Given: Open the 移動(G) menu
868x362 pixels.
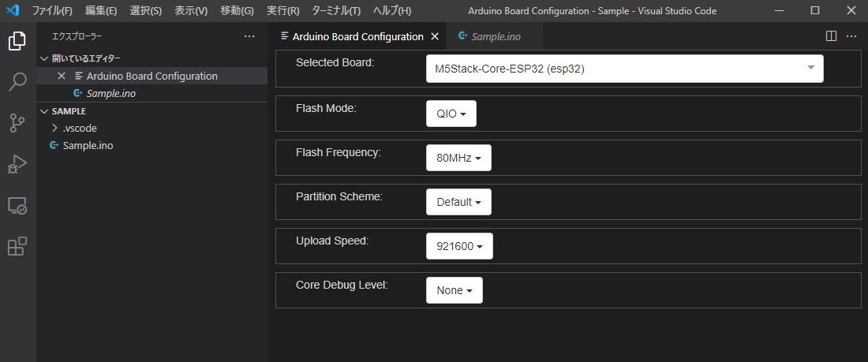Looking at the screenshot, I should click(x=237, y=11).
